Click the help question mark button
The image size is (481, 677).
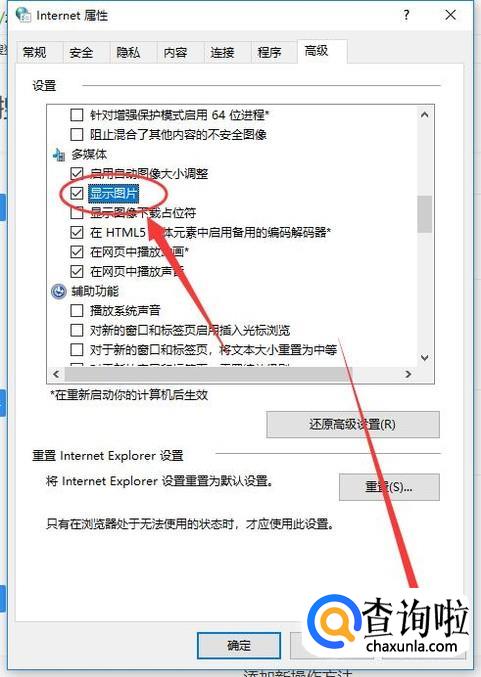[x=406, y=15]
